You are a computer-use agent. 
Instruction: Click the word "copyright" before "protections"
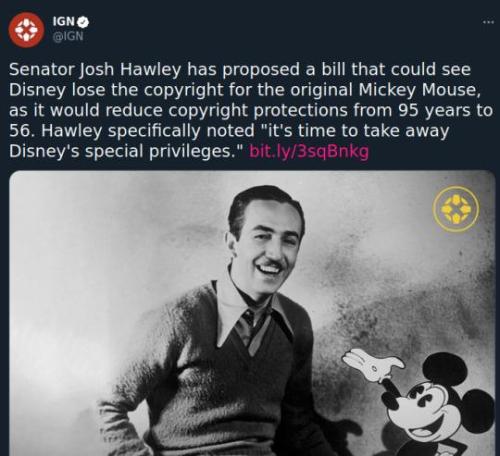(x=208, y=111)
